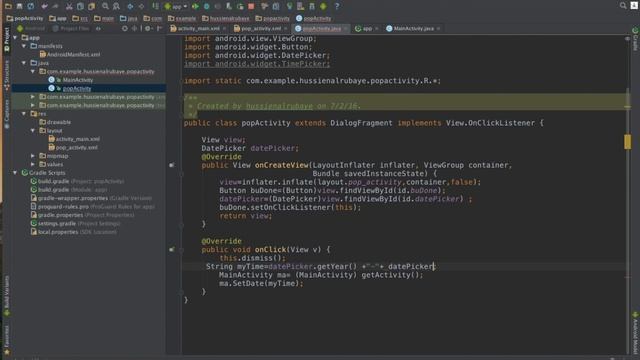Expand the mipmap folder
This screenshot has width=640, height=360.
pyautogui.click(x=33, y=156)
